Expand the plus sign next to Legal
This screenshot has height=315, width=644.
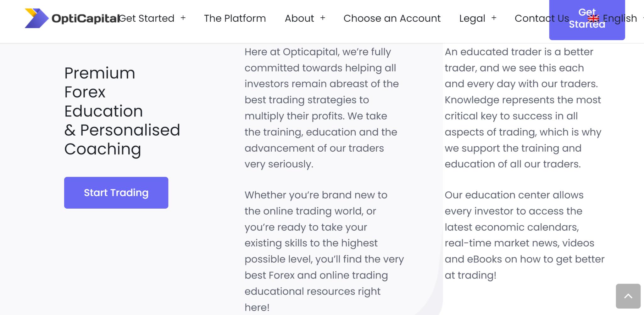(x=494, y=18)
